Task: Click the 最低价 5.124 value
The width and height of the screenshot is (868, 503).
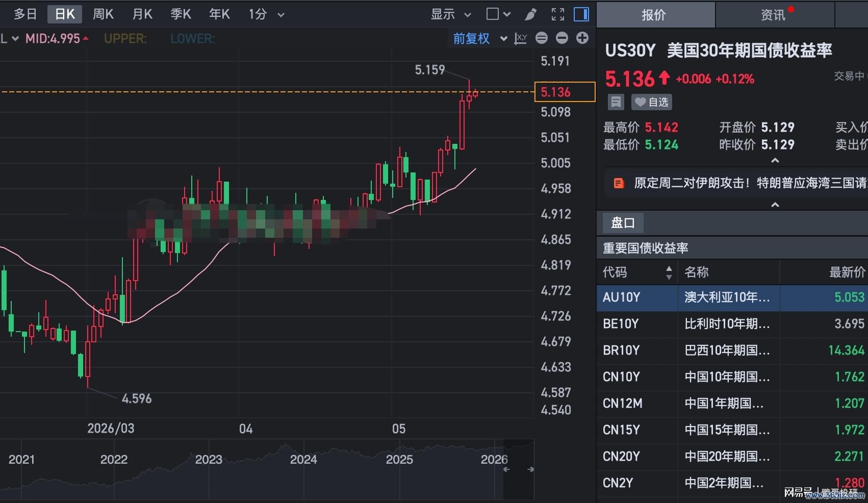Action: click(661, 145)
